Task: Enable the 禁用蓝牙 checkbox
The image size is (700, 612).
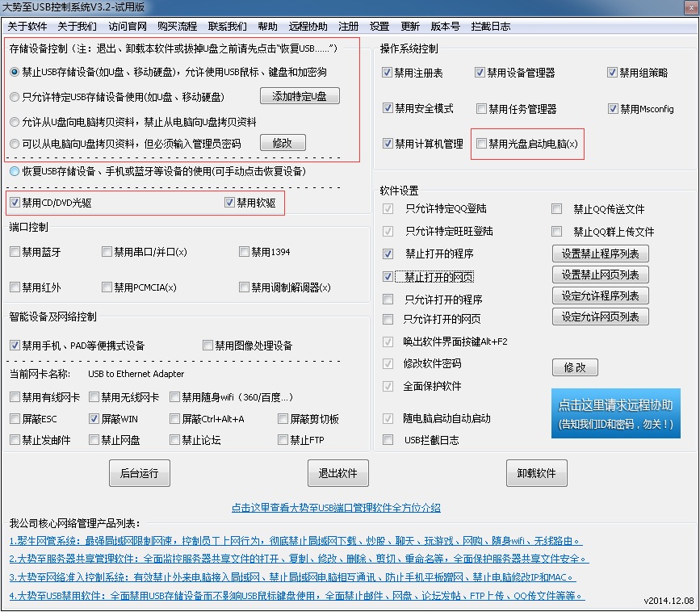Action: (x=15, y=252)
